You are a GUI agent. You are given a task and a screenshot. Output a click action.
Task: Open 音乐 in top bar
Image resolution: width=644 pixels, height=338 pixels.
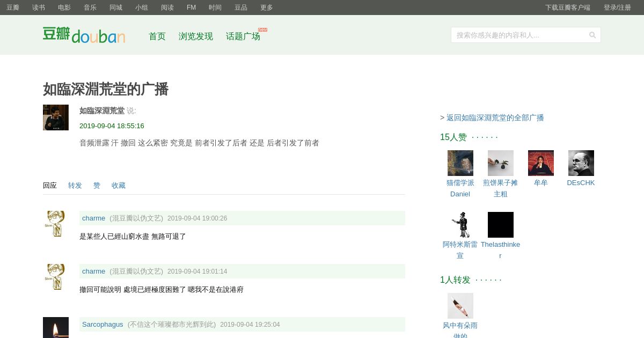click(x=90, y=8)
